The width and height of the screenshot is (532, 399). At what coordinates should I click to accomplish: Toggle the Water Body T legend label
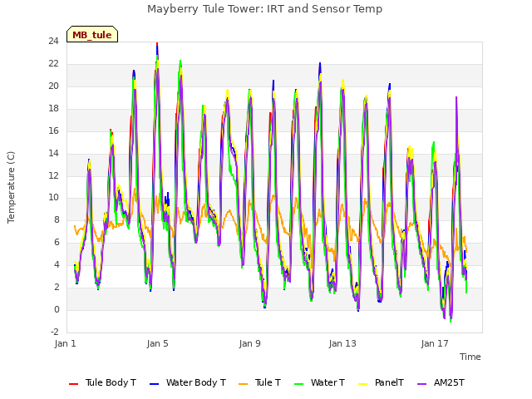pyautogui.click(x=196, y=382)
